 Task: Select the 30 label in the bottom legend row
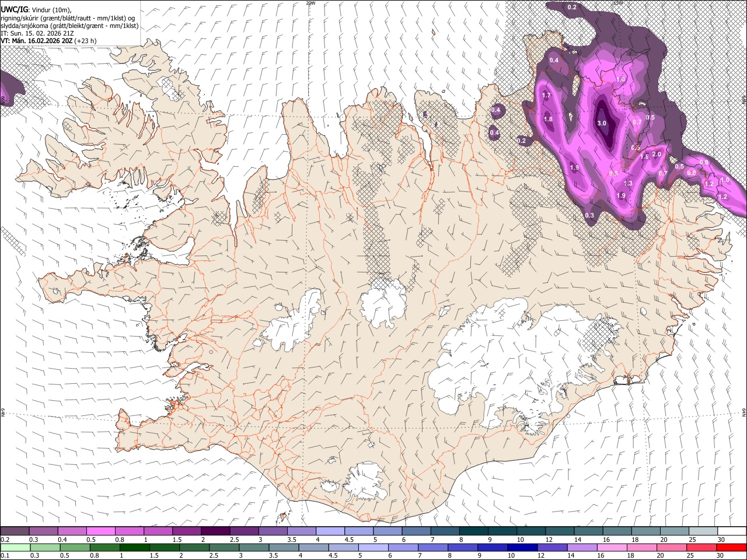(720, 556)
